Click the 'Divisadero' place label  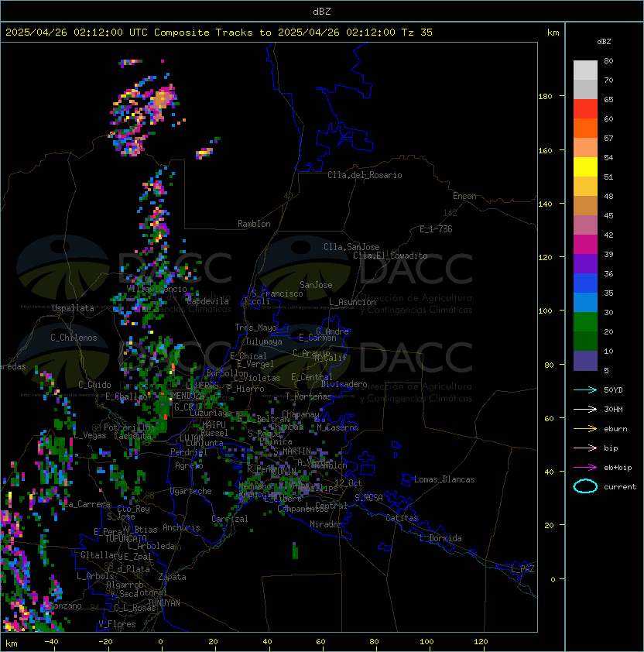[344, 384]
